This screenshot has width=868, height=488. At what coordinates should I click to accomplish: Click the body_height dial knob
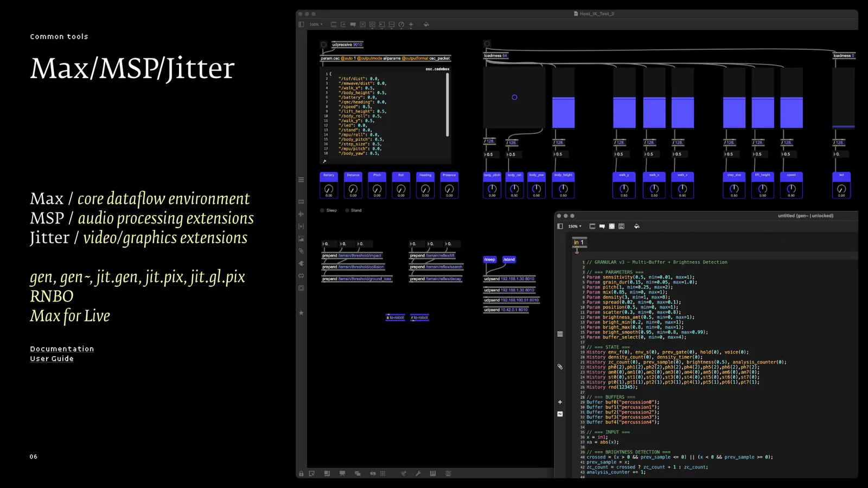[x=563, y=189]
